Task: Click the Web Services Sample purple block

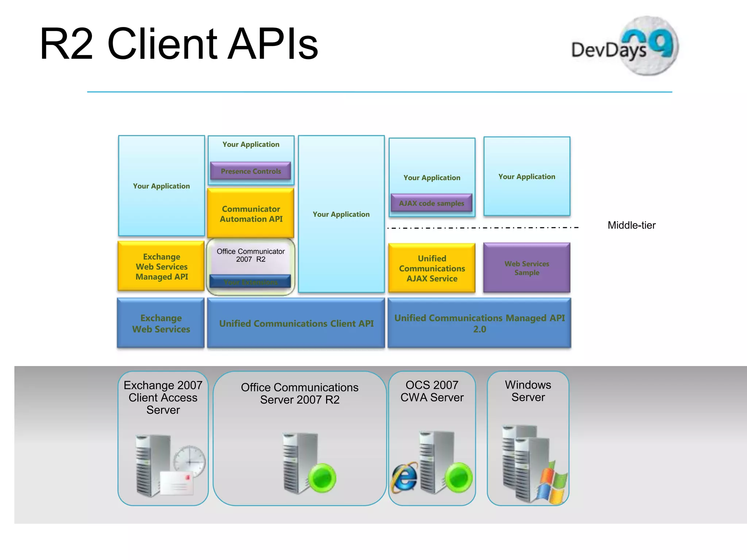Action: 527,268
